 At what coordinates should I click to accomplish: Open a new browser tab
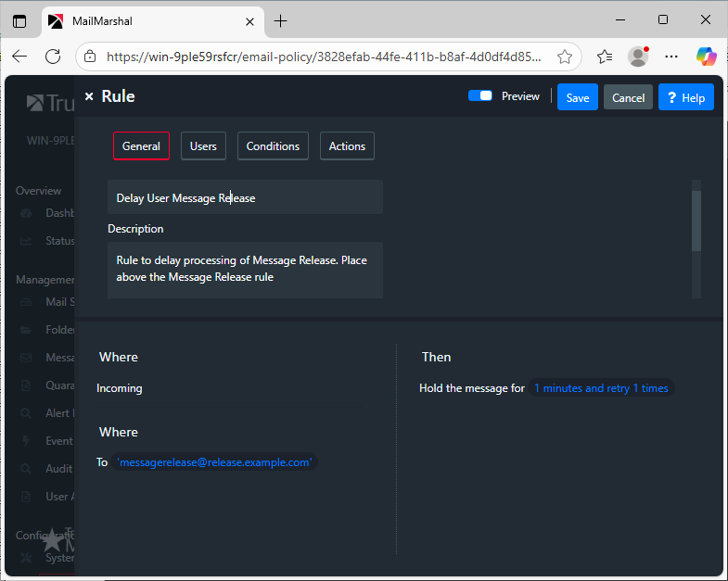click(x=281, y=20)
